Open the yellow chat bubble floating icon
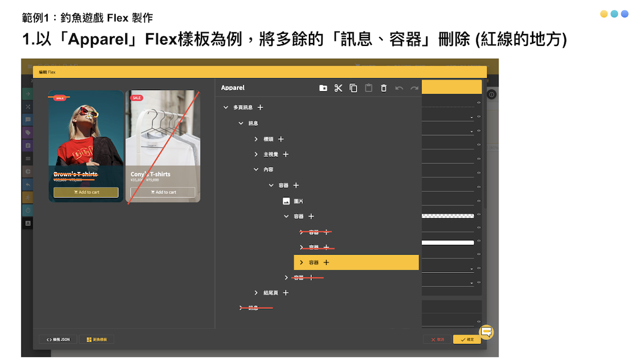The height and width of the screenshot is (362, 644). tap(487, 332)
